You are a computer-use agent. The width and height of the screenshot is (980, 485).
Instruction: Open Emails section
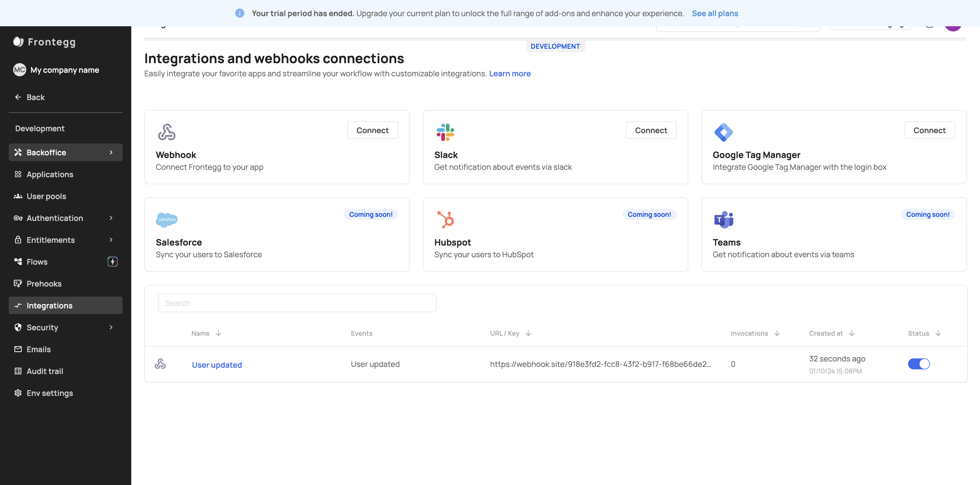pos(65,349)
